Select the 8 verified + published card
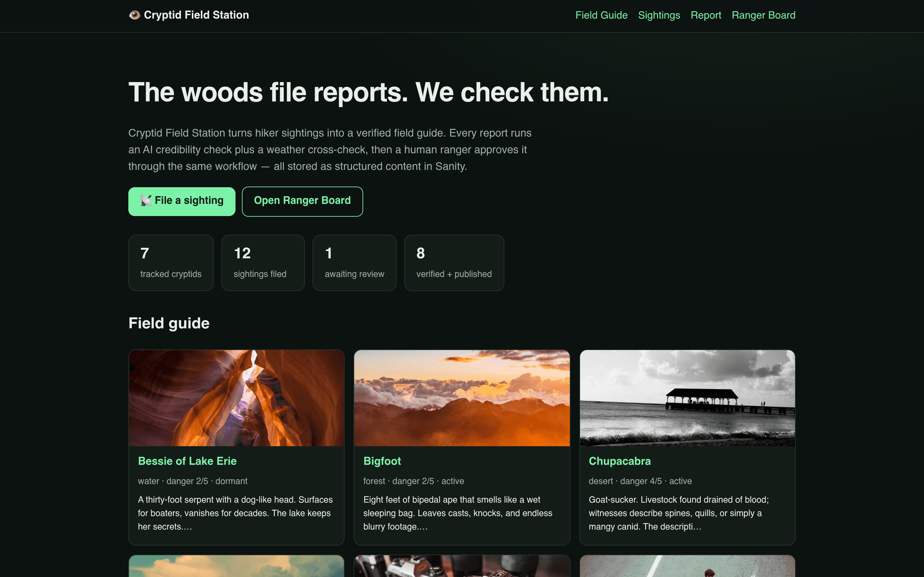 coord(454,263)
